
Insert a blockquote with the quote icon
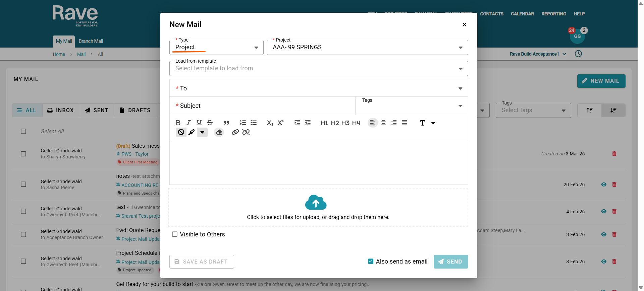[x=226, y=123]
